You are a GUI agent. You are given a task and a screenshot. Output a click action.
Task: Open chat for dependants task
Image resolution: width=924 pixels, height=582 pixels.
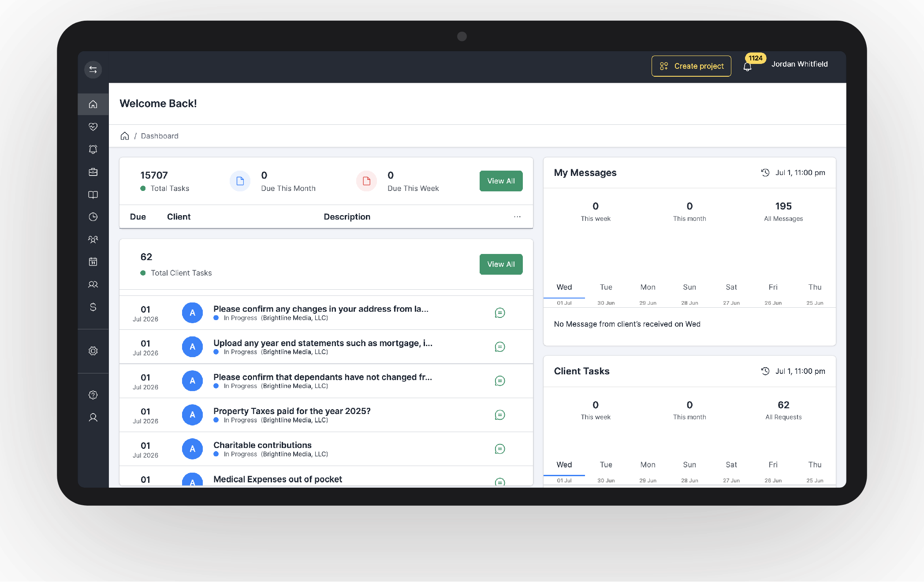coord(500,381)
